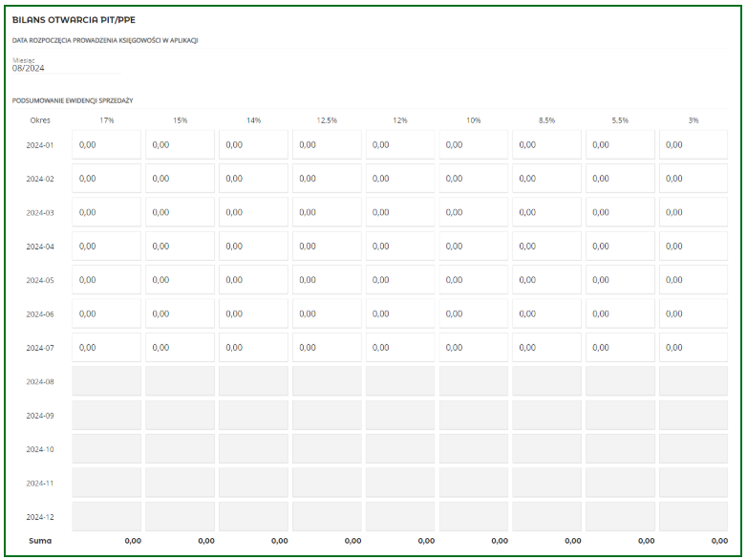Click disabled 12% cell for 2024-10
The image size is (747, 560).
[x=400, y=449]
